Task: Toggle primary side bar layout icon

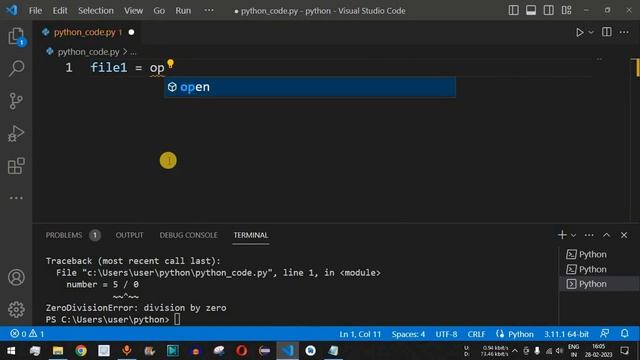Action: coord(513,11)
